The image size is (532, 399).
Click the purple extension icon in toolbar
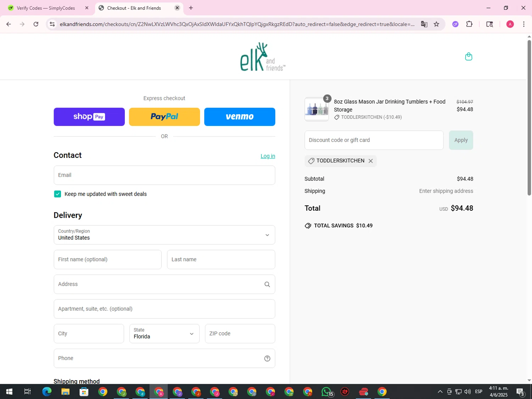click(455, 24)
